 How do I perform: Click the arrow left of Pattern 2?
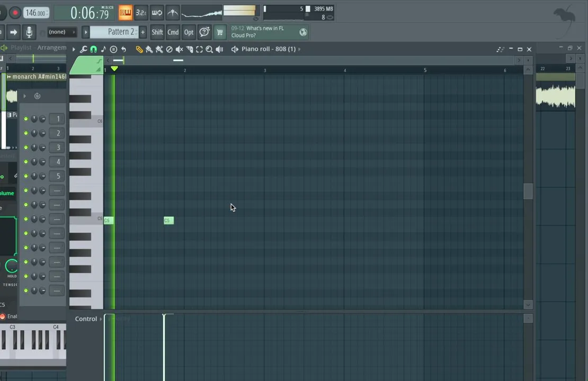(85, 32)
